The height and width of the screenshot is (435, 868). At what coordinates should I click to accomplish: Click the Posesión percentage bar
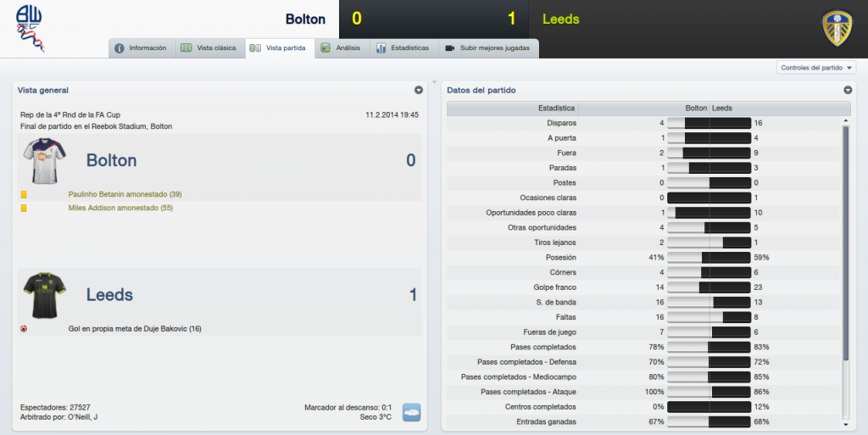pyautogui.click(x=709, y=257)
